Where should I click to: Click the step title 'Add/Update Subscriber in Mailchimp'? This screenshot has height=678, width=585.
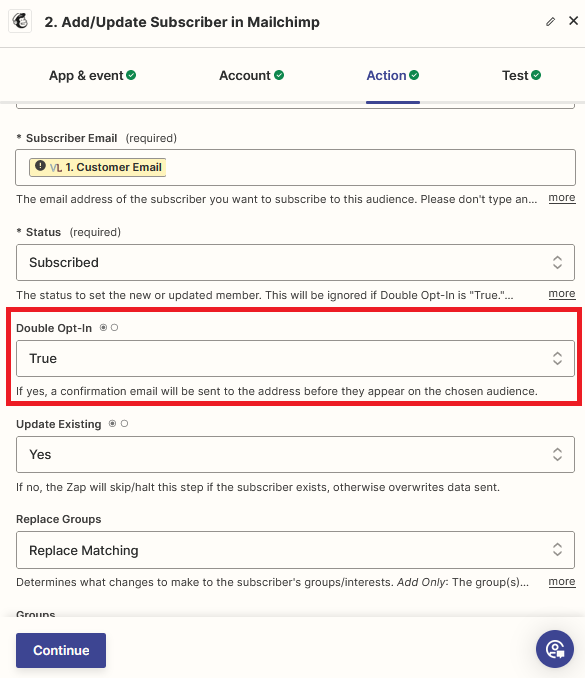coord(182,22)
